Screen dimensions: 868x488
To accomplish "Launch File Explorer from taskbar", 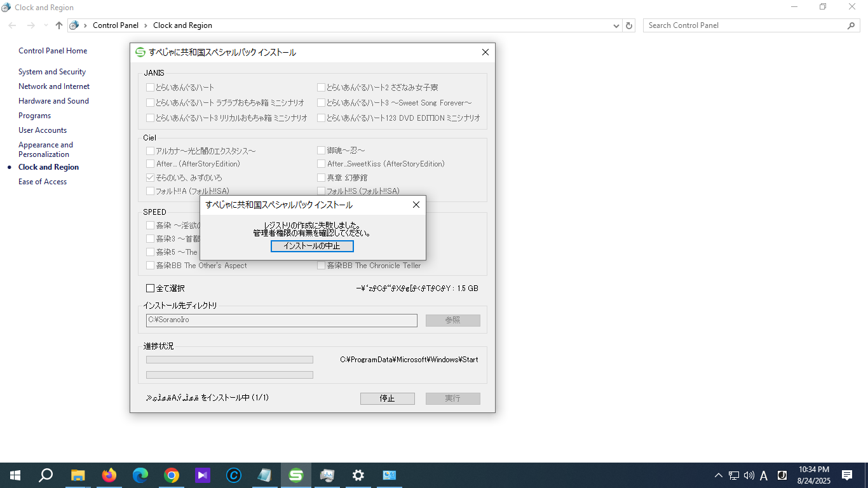I will 78,475.
